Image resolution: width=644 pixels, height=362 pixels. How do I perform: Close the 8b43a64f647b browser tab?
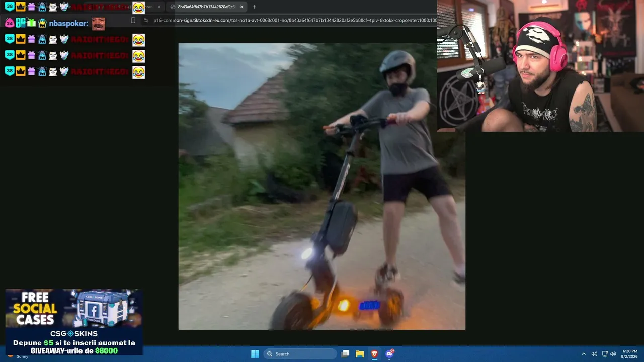click(x=242, y=7)
